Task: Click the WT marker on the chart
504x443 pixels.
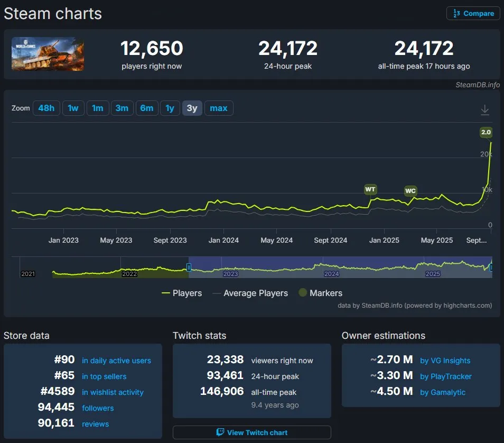Action: (x=370, y=189)
